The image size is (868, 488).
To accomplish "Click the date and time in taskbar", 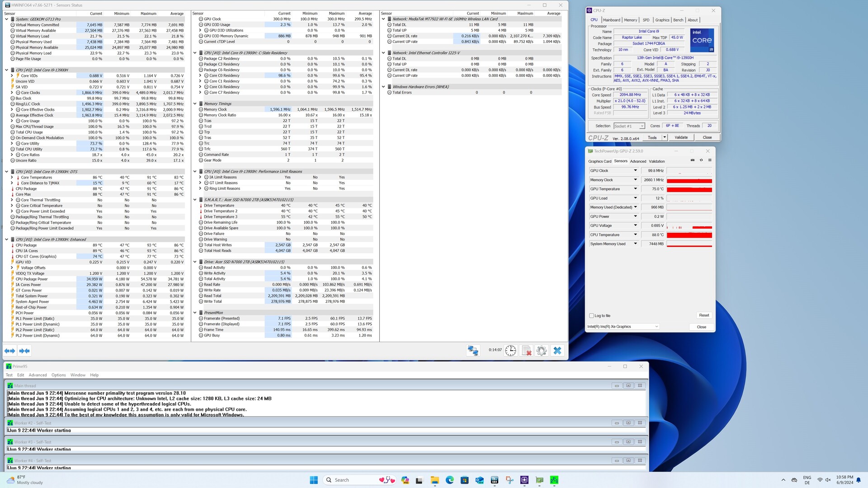I will tap(844, 480).
